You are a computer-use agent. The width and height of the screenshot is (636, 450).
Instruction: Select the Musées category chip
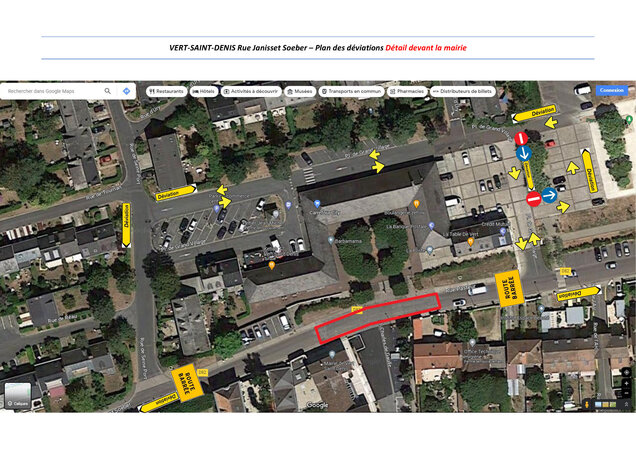[x=299, y=91]
